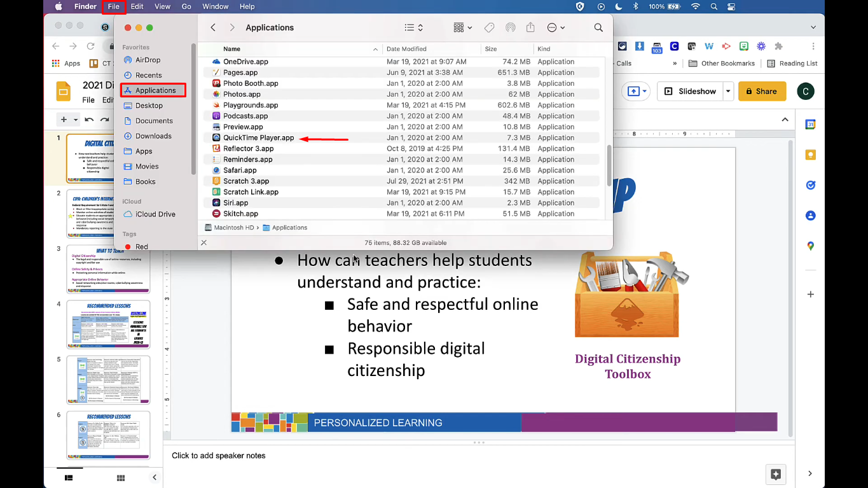The height and width of the screenshot is (488, 868).
Task: Click the Explore button in Google Slides
Action: click(776, 475)
